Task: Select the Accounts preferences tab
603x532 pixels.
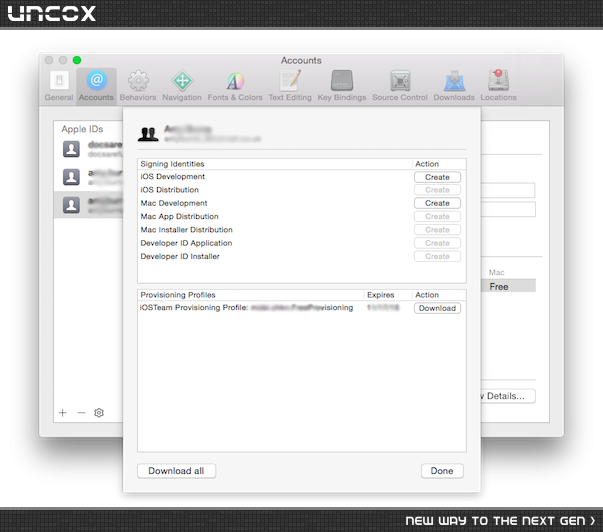Action: 96,86
